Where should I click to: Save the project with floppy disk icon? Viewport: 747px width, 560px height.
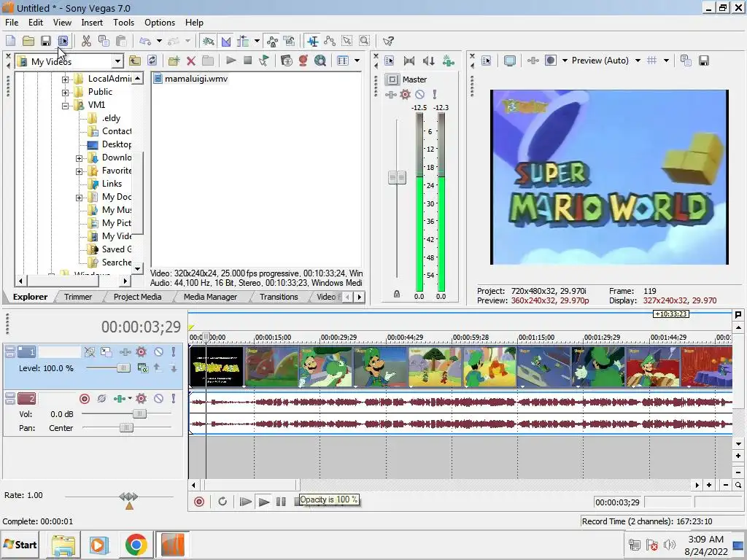tap(46, 41)
